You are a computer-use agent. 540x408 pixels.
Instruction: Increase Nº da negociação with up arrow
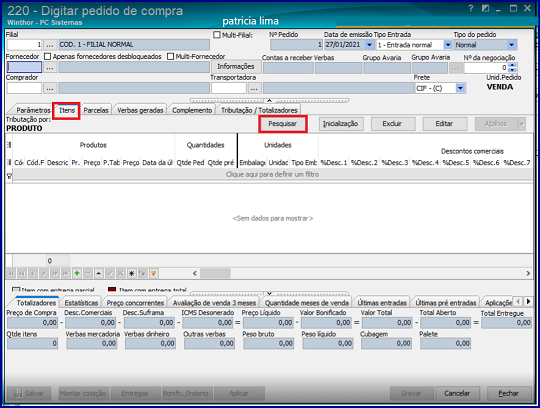[513, 65]
